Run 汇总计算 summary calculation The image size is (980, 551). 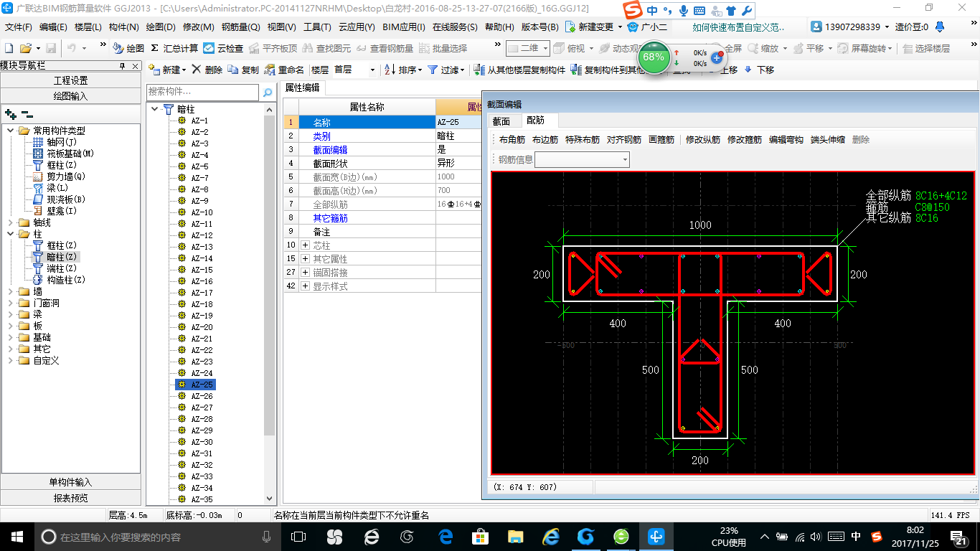point(174,48)
